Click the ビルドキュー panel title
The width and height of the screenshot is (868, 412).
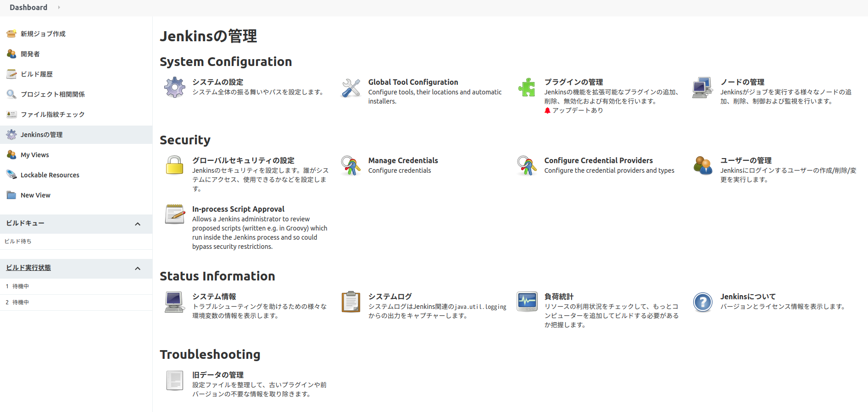pyautogui.click(x=25, y=223)
